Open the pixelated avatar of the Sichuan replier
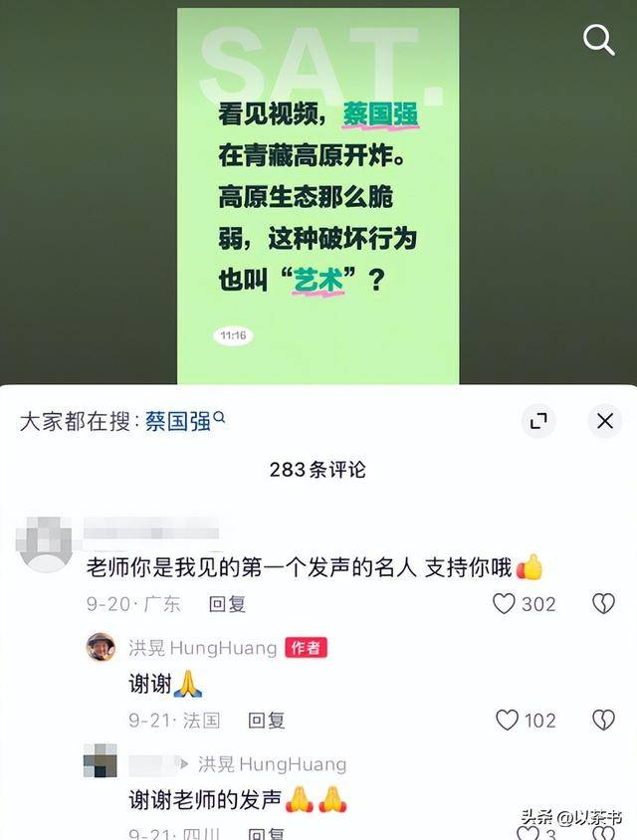The image size is (637, 840). (x=101, y=760)
